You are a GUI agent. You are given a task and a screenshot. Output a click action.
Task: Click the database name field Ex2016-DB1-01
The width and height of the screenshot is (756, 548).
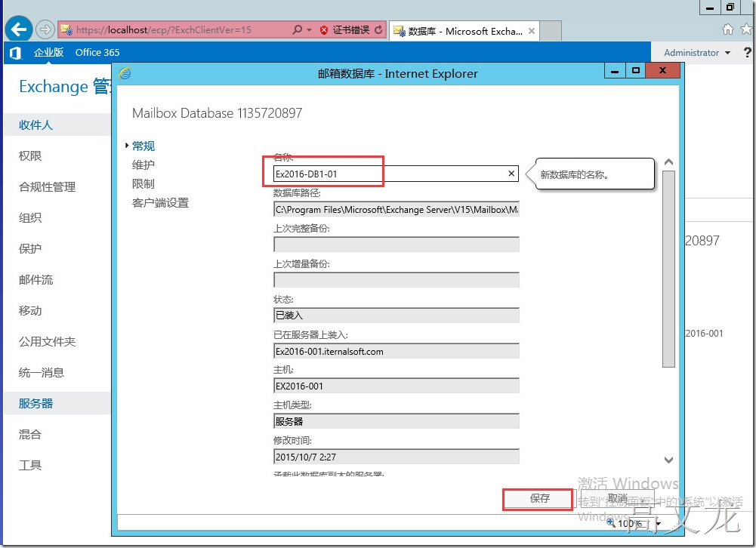pos(396,174)
